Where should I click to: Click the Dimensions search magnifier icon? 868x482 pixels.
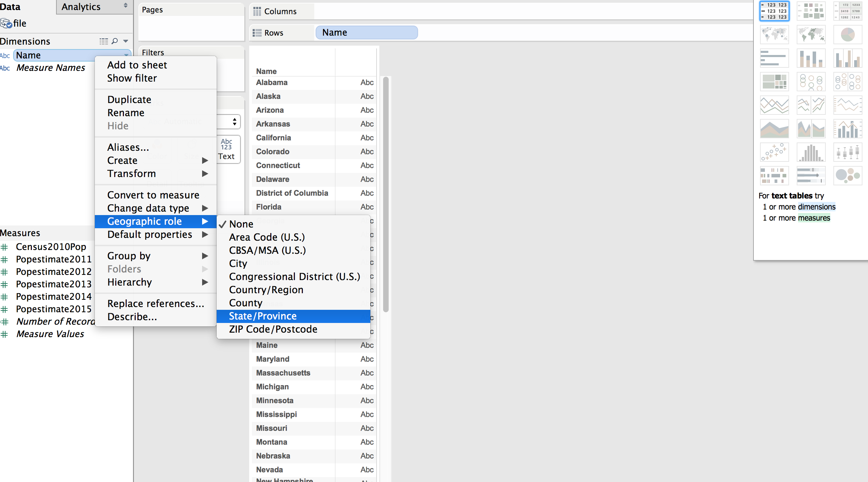pos(115,41)
